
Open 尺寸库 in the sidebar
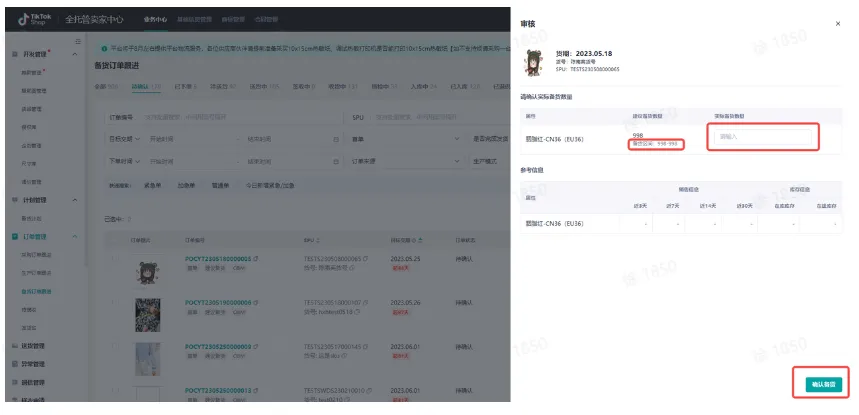pos(28,164)
